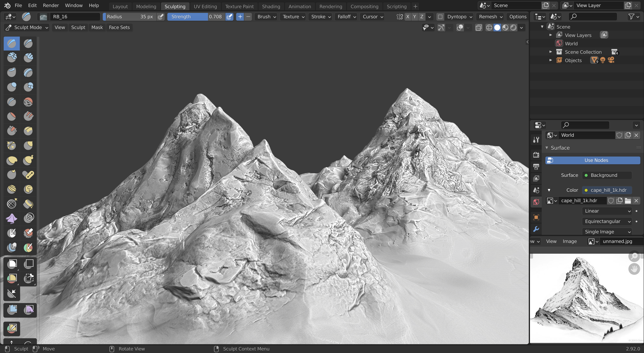Toggle X axis symmetry
The height and width of the screenshot is (353, 644).
point(408,17)
